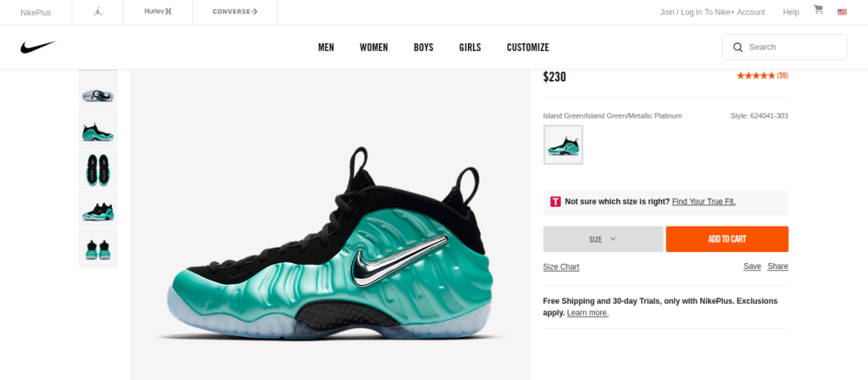
Task: Click the Nike swoosh logo
Action: [38, 47]
